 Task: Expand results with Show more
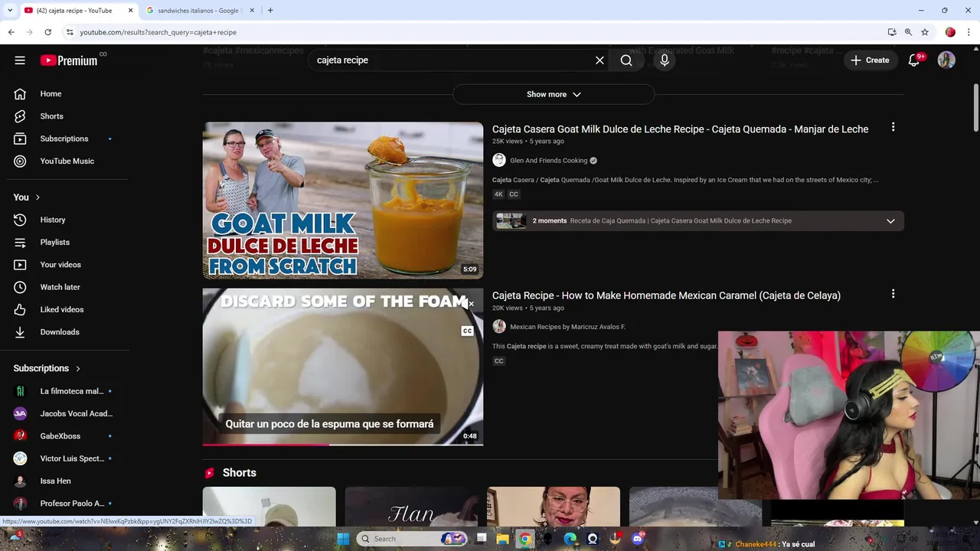(554, 94)
